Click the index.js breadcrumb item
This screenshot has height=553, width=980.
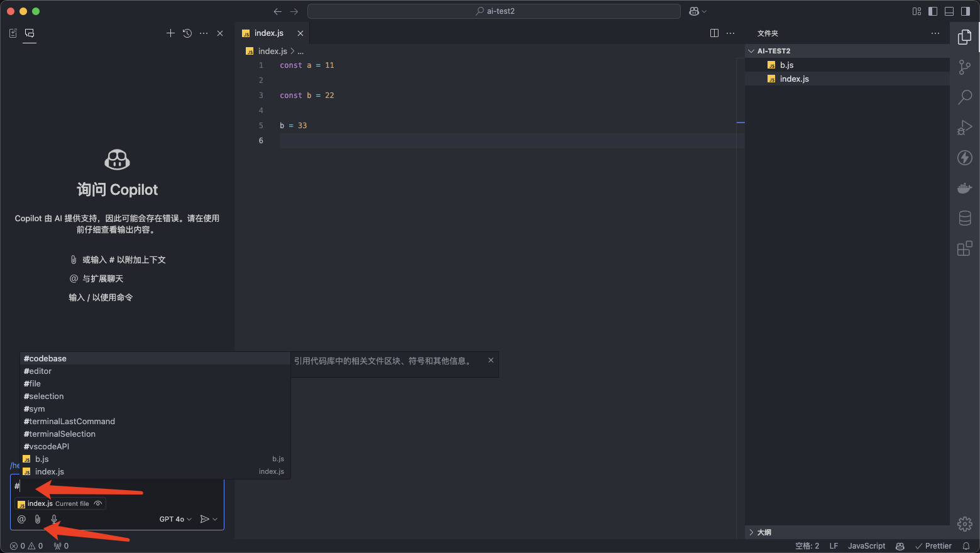click(272, 52)
